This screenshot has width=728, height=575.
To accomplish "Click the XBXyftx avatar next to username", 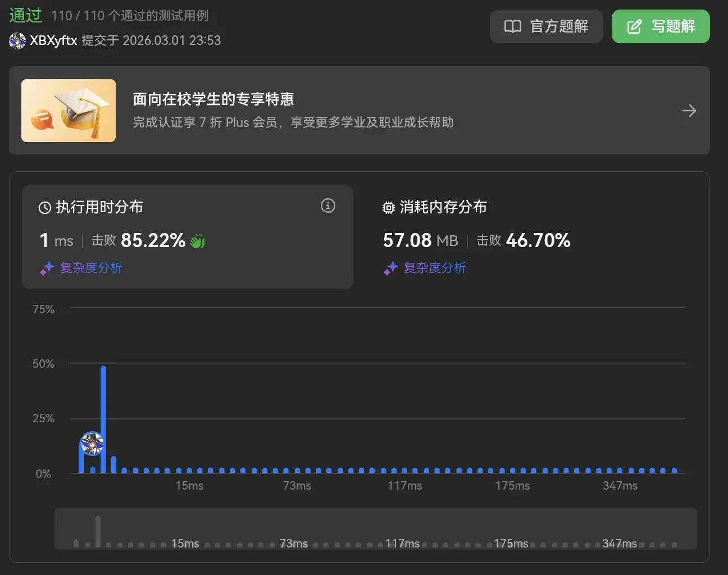I will pos(17,40).
